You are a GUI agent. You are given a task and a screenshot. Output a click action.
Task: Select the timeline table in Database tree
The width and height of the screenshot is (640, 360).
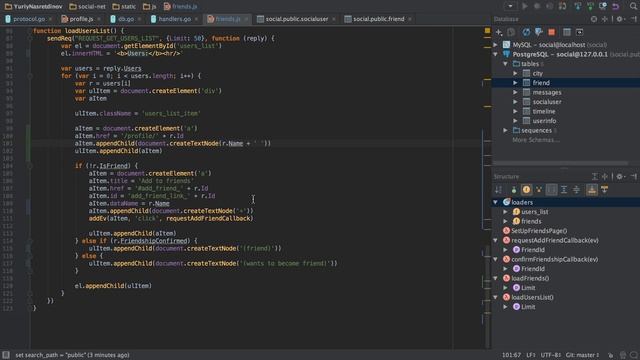[x=543, y=111]
